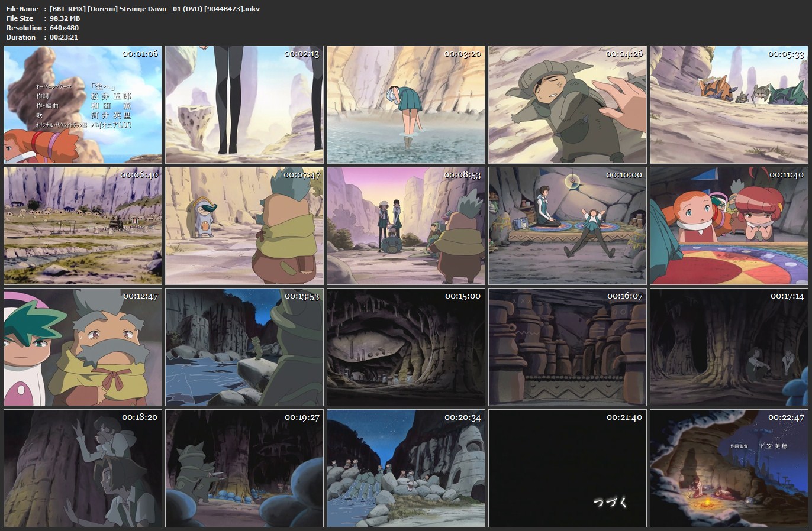This screenshot has height=531, width=812.
Task: Click the dark cave frame at 00:15:00
Action: 406,347
